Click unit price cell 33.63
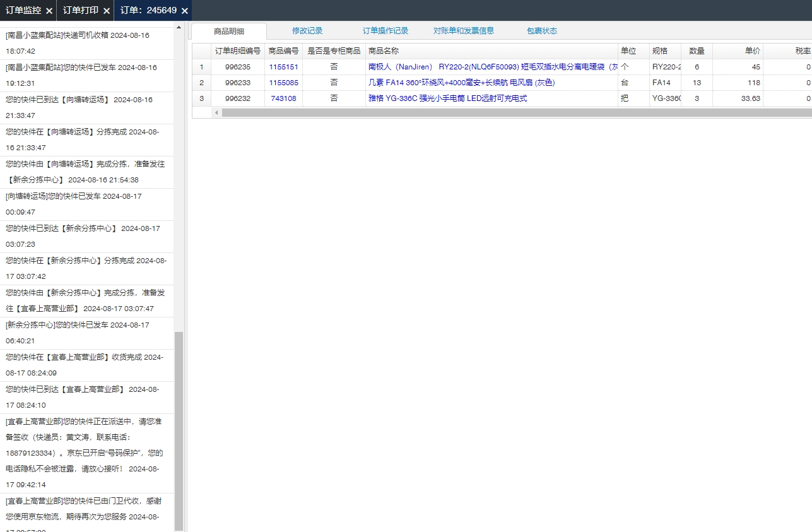The height and width of the screenshot is (532, 812). (x=738, y=98)
